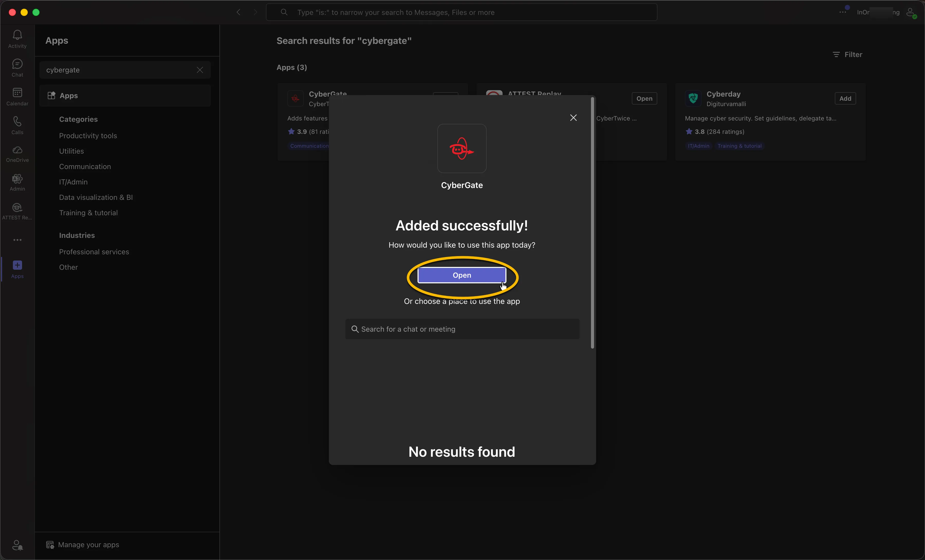The height and width of the screenshot is (560, 925).
Task: Choose Training & tutorial category
Action: point(88,212)
